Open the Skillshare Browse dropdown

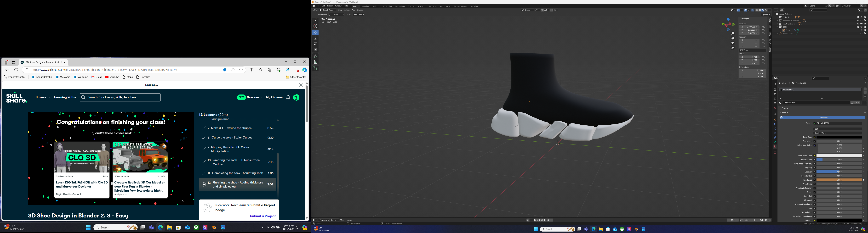point(43,97)
